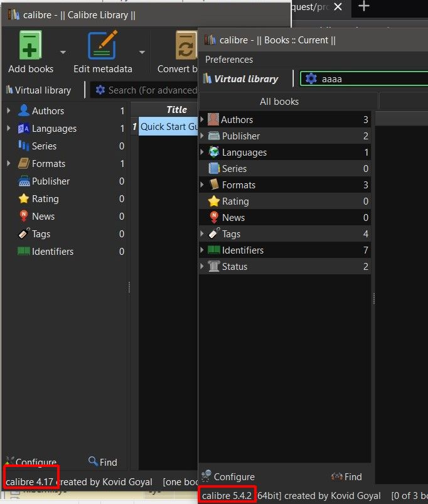Click calibre 5.4.2 status bar text

click(x=227, y=496)
